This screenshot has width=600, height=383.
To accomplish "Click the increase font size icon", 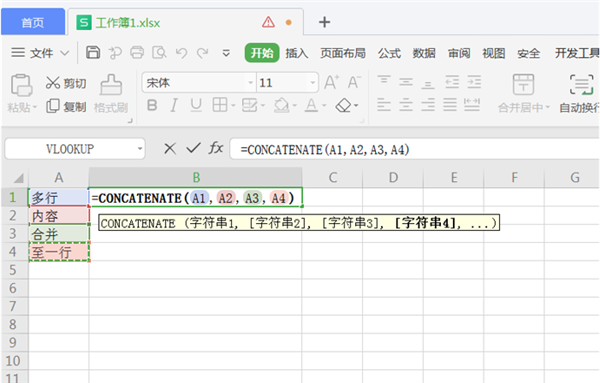I will tap(331, 82).
